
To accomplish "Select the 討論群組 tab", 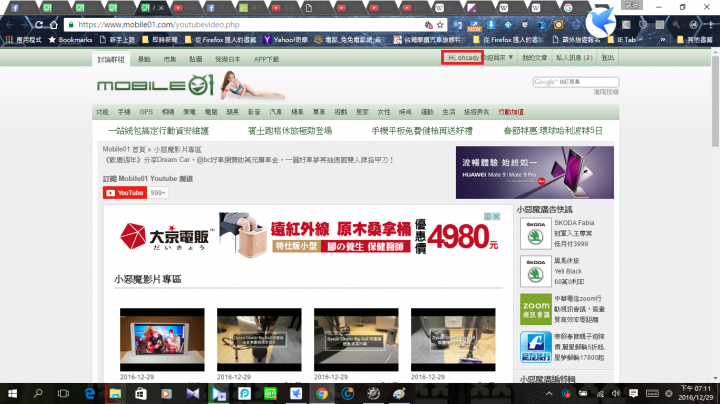I will pos(111,59).
